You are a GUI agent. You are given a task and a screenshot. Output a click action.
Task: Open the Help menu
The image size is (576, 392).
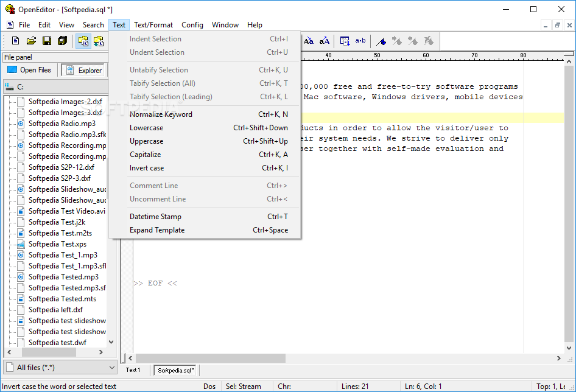[255, 25]
